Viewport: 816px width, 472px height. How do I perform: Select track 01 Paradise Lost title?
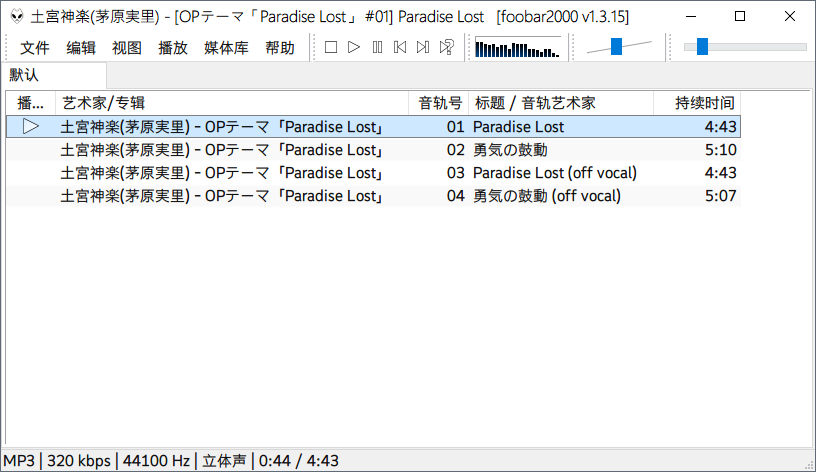pos(518,126)
